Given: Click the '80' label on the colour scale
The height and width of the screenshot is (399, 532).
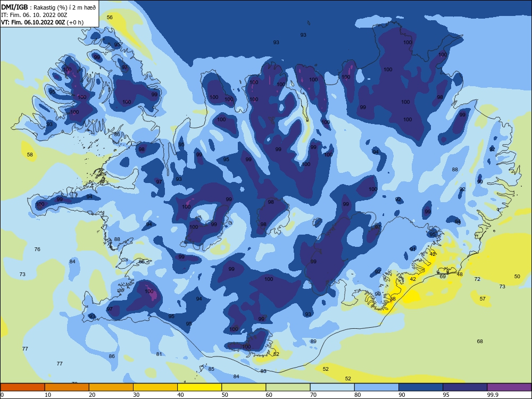Looking at the screenshot, I should (x=358, y=395).
